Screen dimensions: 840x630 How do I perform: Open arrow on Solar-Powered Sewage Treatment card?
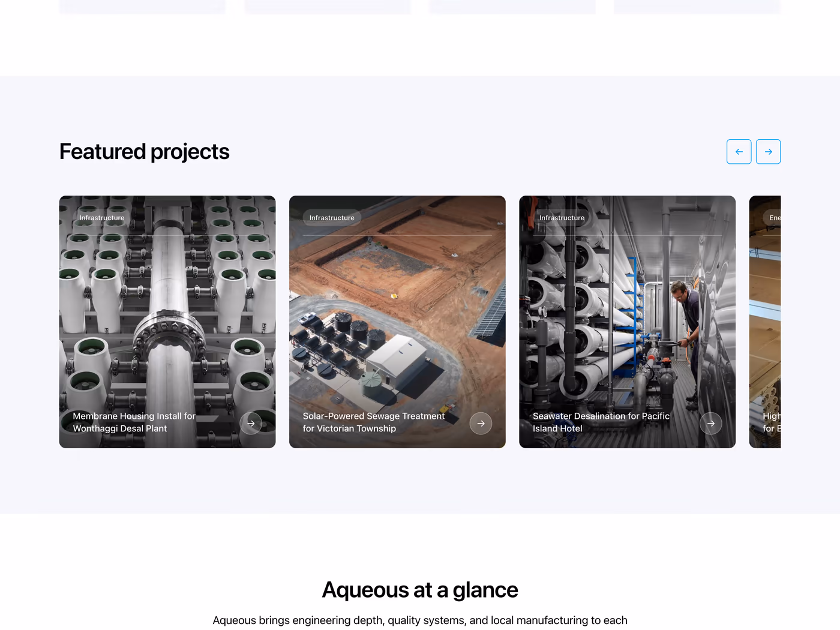click(481, 424)
